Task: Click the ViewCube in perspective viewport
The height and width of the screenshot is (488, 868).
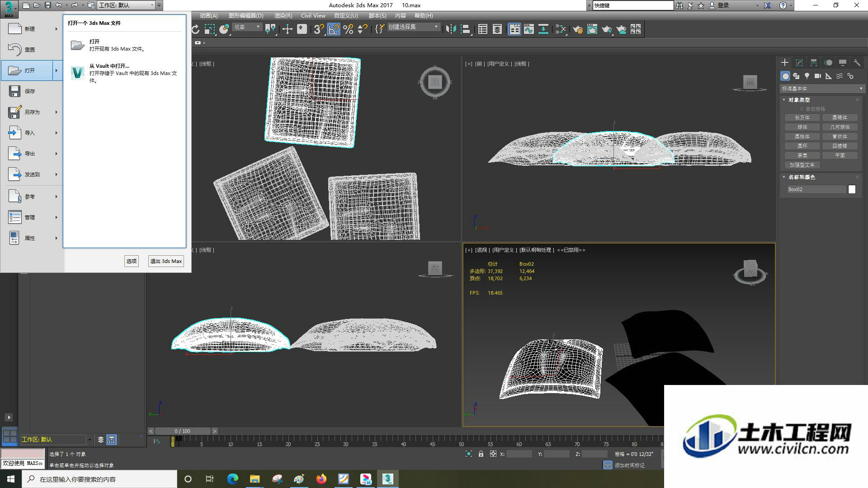Action: pyautogui.click(x=750, y=271)
